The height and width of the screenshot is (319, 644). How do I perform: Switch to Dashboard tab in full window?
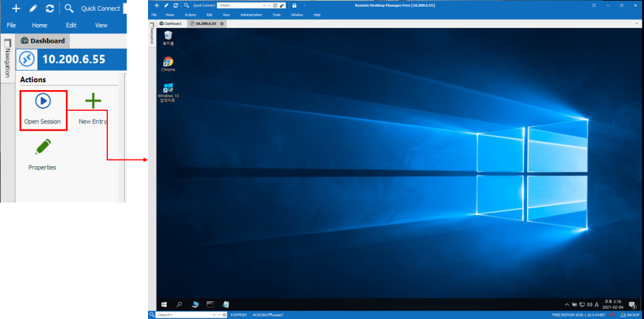tap(170, 23)
